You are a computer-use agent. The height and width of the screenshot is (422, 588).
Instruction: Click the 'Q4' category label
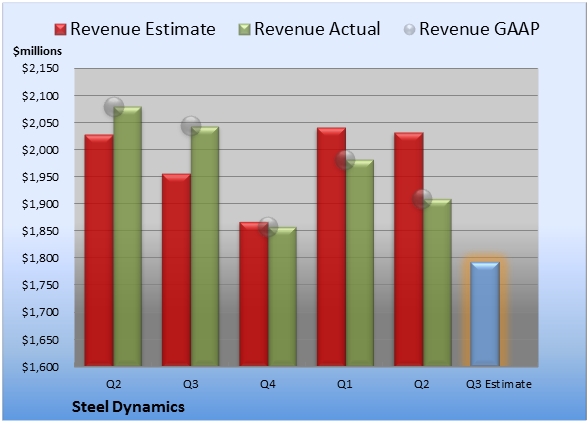click(268, 384)
